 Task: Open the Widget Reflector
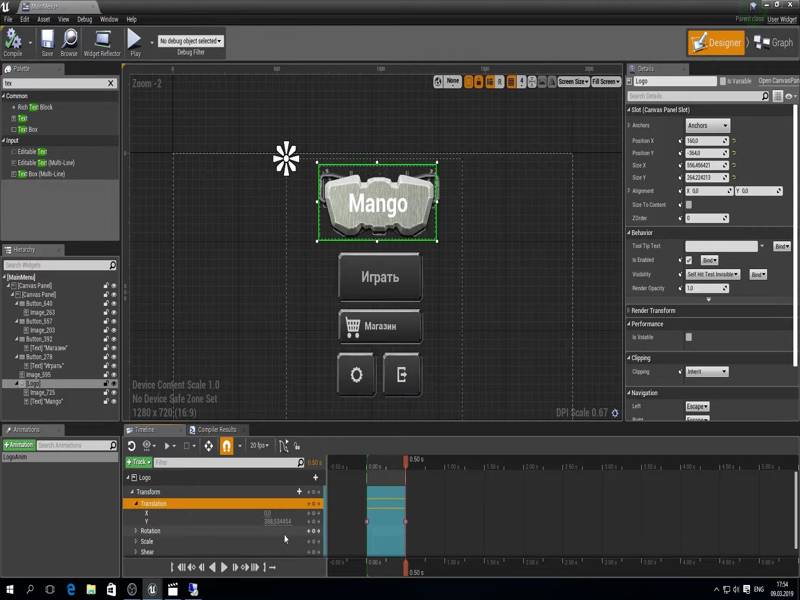coord(102,40)
